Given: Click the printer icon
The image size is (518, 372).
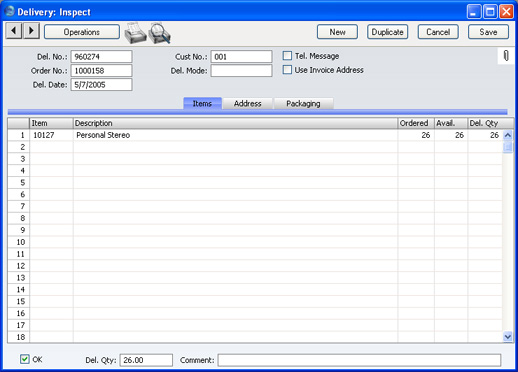Looking at the screenshot, I should click(135, 33).
